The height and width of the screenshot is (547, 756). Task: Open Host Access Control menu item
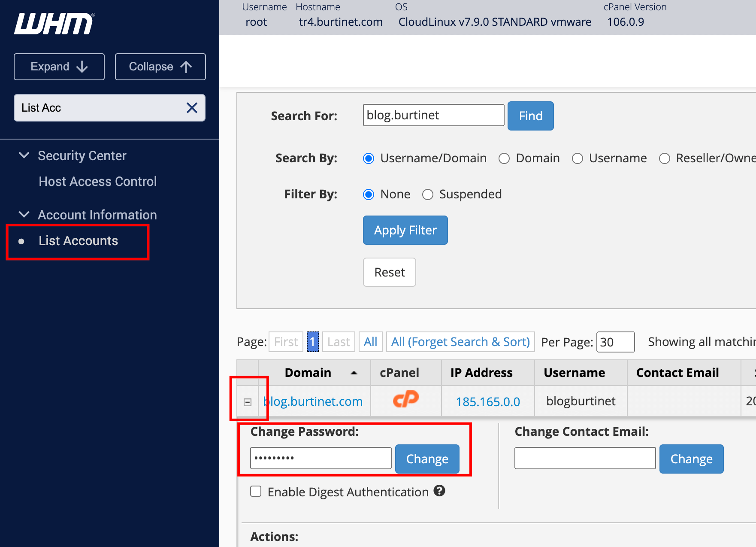[97, 182]
